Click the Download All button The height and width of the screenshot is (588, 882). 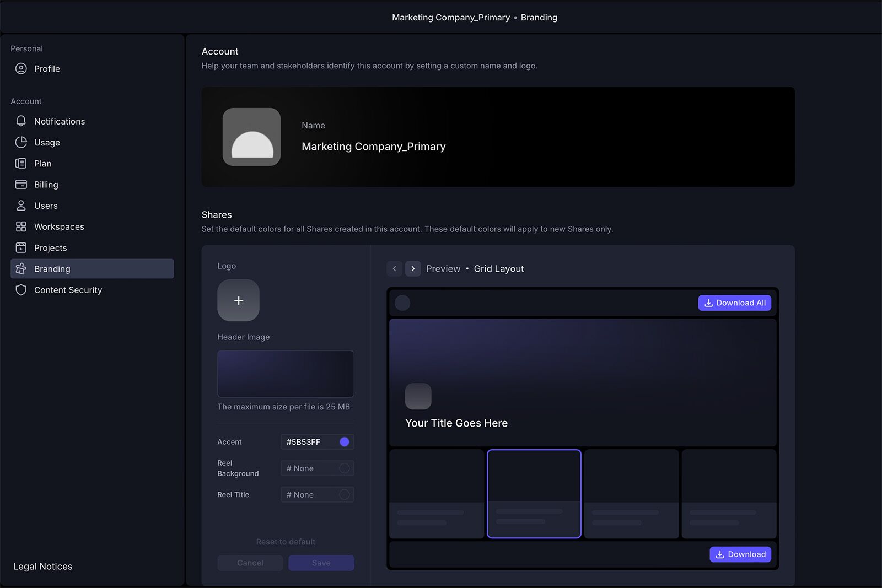point(734,303)
